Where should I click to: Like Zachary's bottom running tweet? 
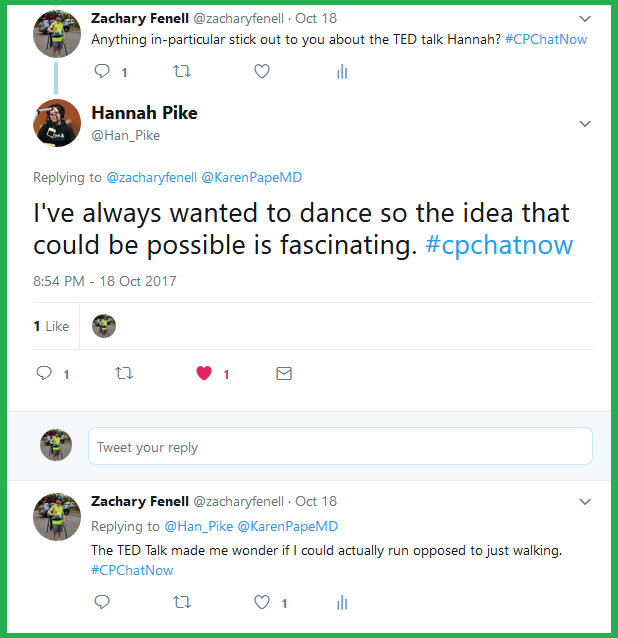pyautogui.click(x=262, y=602)
